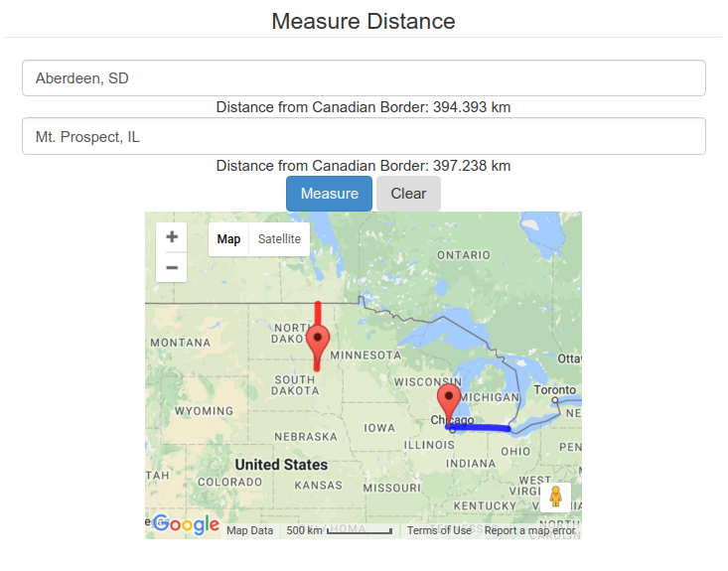The height and width of the screenshot is (571, 728).
Task: Click the Map Data link
Action: point(250,530)
